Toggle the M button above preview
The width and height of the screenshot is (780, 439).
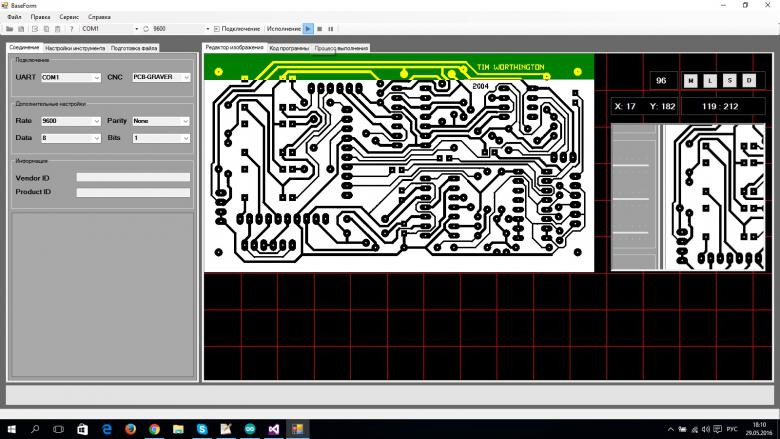[x=690, y=80]
